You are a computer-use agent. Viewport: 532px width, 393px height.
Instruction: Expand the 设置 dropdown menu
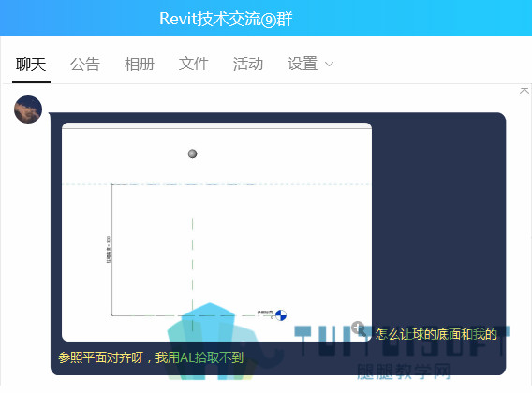(x=311, y=64)
